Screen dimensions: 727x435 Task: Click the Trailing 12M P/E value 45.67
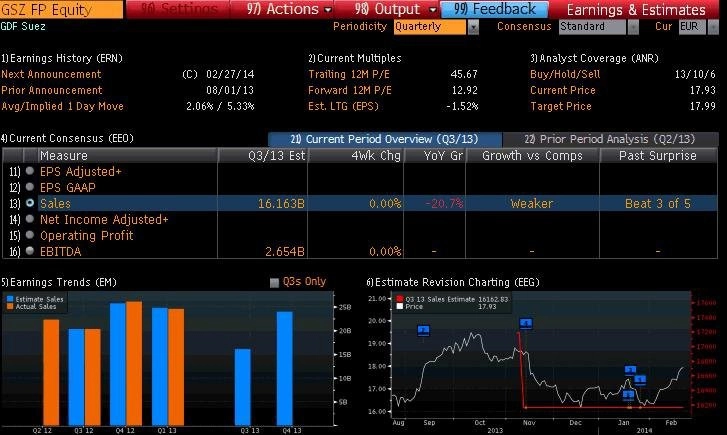coord(464,74)
